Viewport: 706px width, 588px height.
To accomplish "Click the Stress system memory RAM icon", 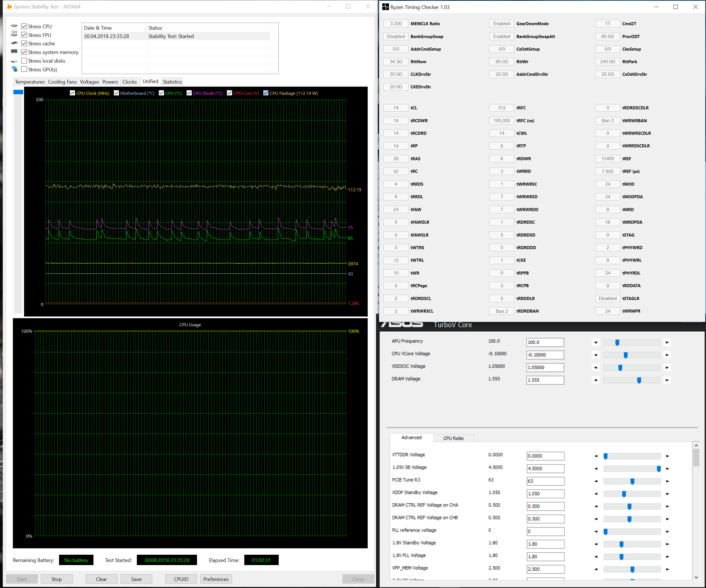I will point(14,51).
